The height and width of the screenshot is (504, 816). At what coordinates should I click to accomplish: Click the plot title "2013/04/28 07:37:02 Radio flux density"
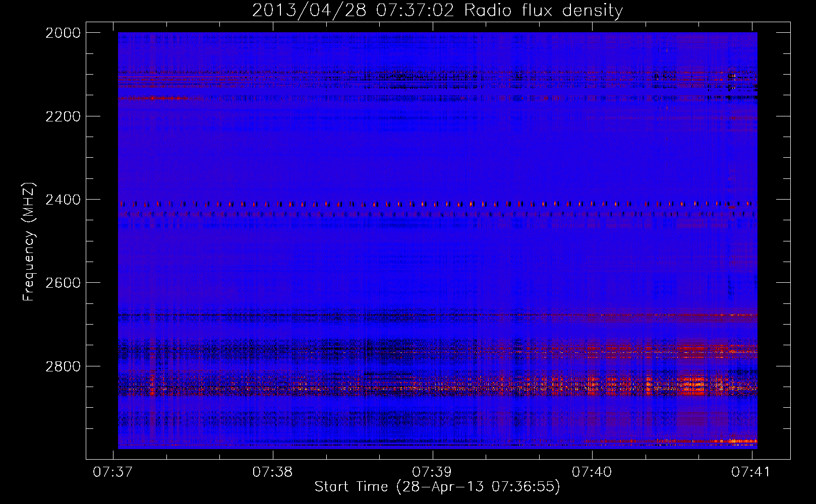(437, 10)
